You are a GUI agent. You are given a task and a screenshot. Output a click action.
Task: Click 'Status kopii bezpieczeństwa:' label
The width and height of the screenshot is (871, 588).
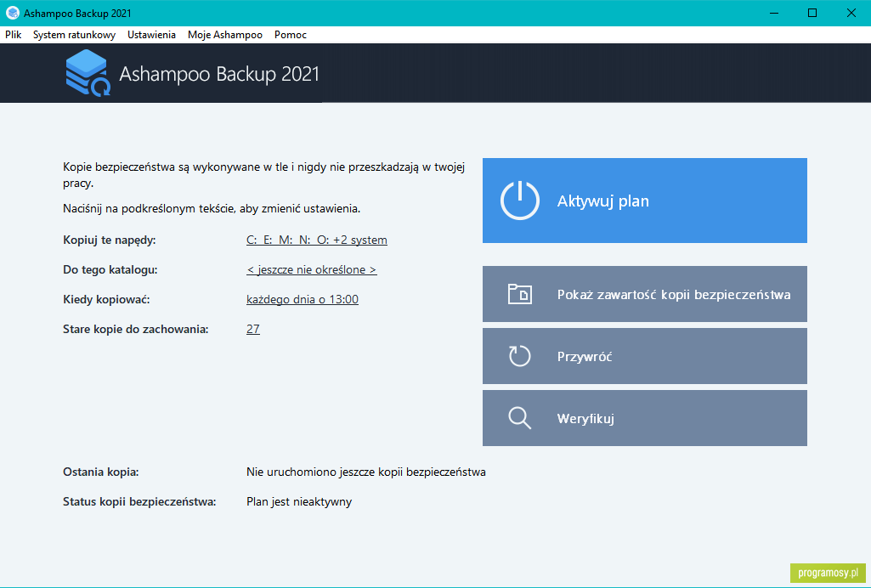[x=139, y=502]
